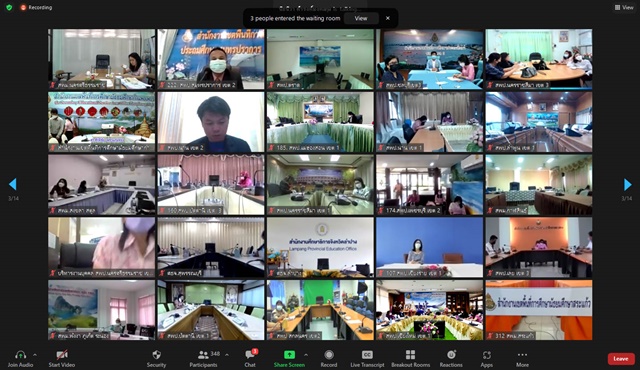Go to previous gallery page with left arrow
This screenshot has width=640, height=370.
tap(13, 184)
